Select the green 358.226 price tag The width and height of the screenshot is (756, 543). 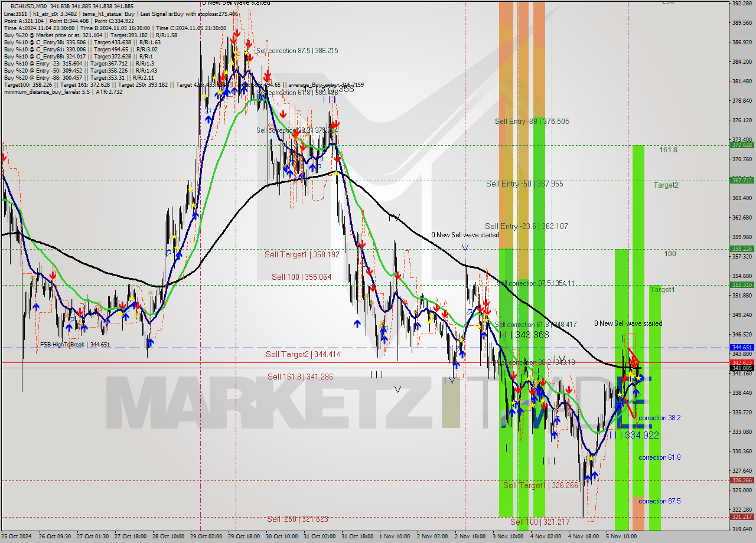(742, 249)
